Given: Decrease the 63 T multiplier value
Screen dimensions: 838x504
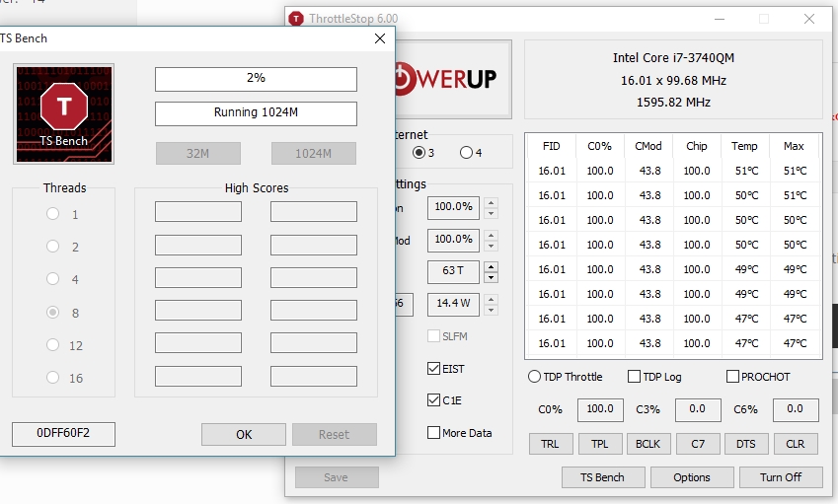Looking at the screenshot, I should tap(492, 278).
